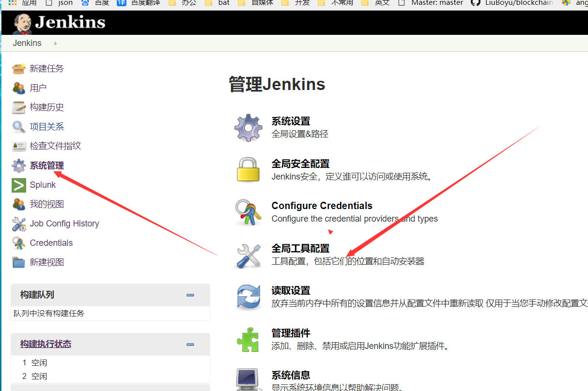This screenshot has width=588, height=391.
Task: Click the Jenkins butler logo icon
Action: click(22, 23)
